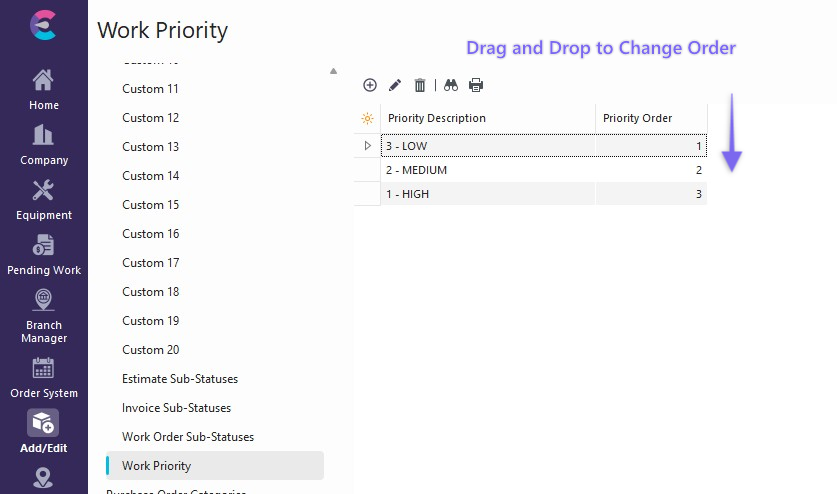This screenshot has width=837, height=494.
Task: Open the Order System section
Action: [43, 377]
